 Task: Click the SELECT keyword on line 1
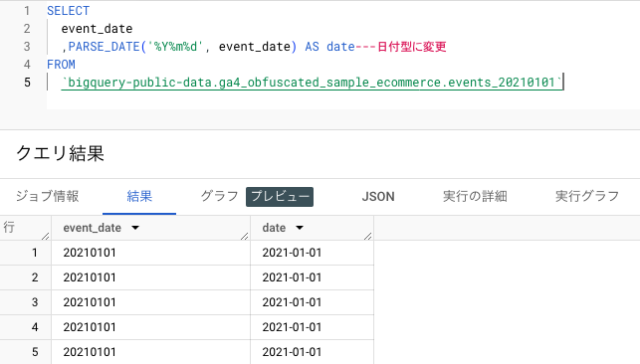pos(68,11)
